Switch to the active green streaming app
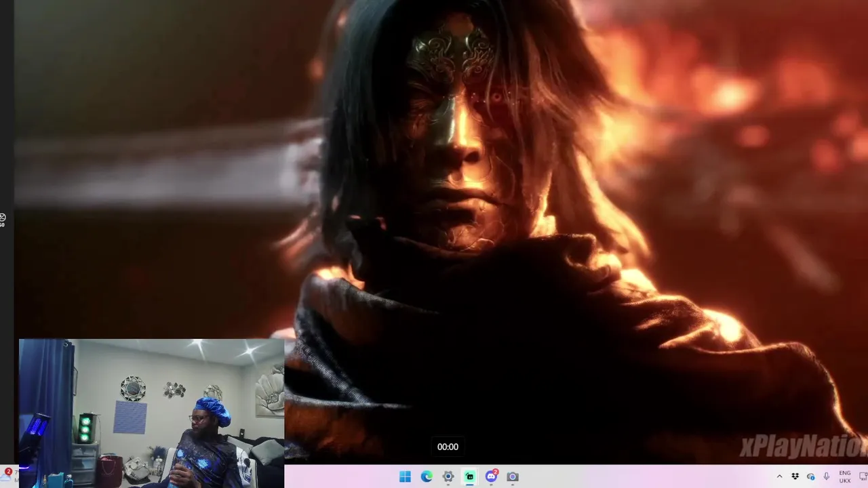This screenshot has height=488, width=868. 470,476
